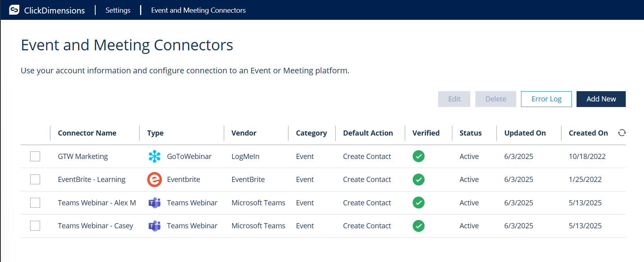644x262 pixels.
Task: Click Teams Webinar - Casey name
Action: pyautogui.click(x=96, y=226)
